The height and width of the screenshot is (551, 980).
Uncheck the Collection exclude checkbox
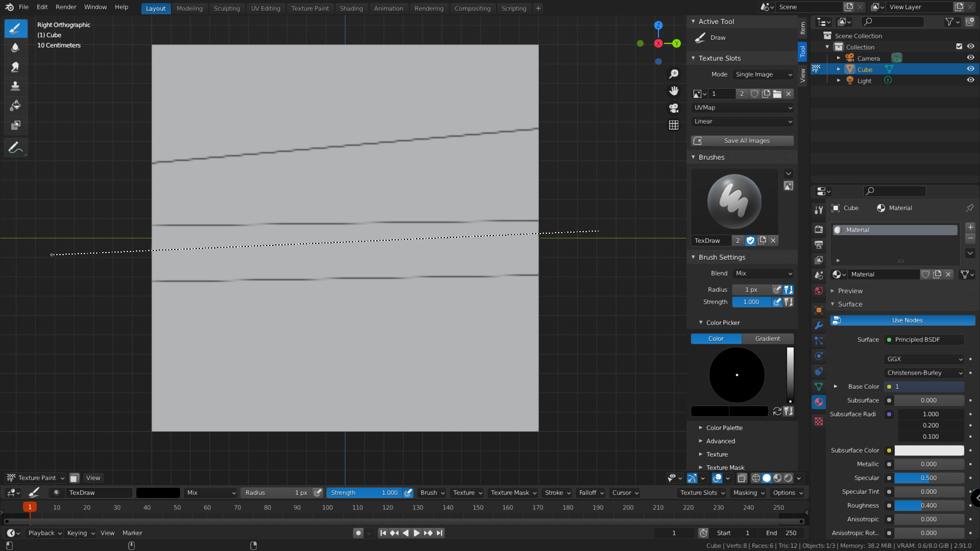click(959, 46)
